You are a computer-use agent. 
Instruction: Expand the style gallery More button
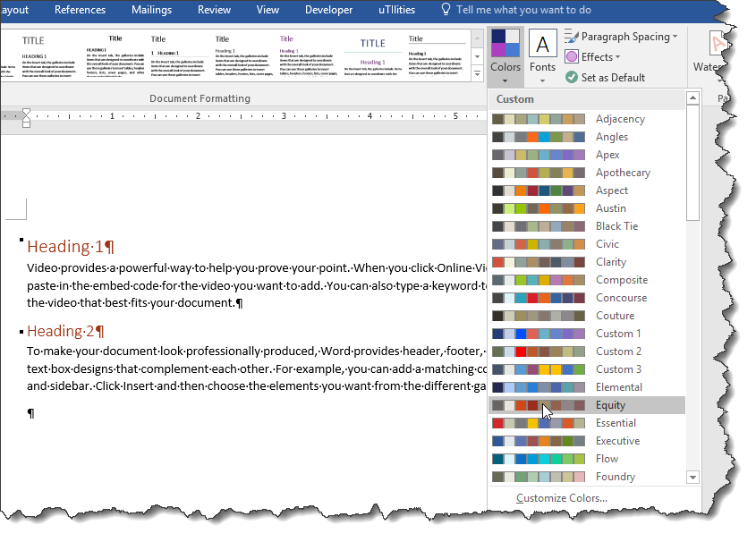coord(477,73)
